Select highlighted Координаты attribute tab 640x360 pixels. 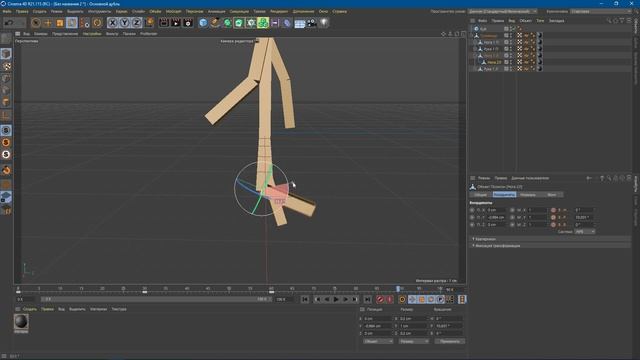click(504, 195)
